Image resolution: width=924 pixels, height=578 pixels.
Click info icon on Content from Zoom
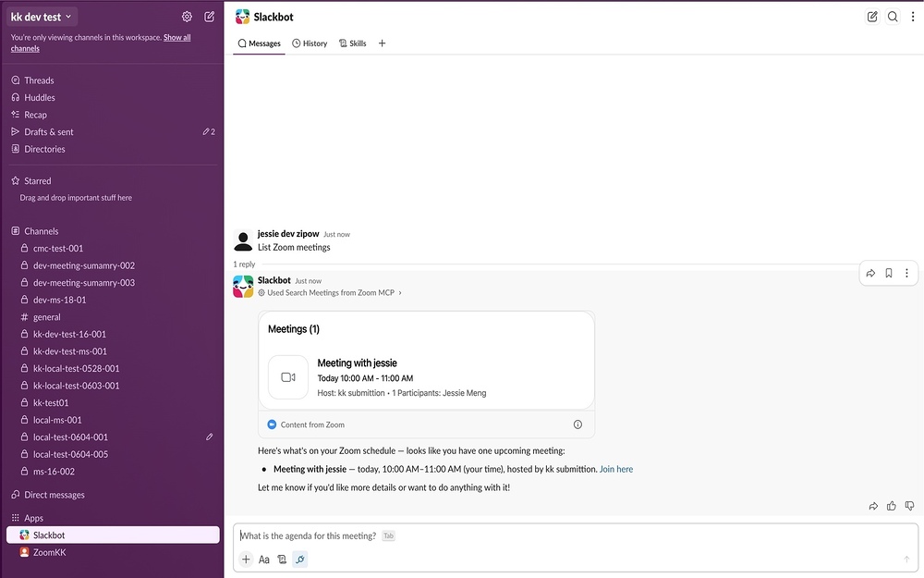(577, 424)
